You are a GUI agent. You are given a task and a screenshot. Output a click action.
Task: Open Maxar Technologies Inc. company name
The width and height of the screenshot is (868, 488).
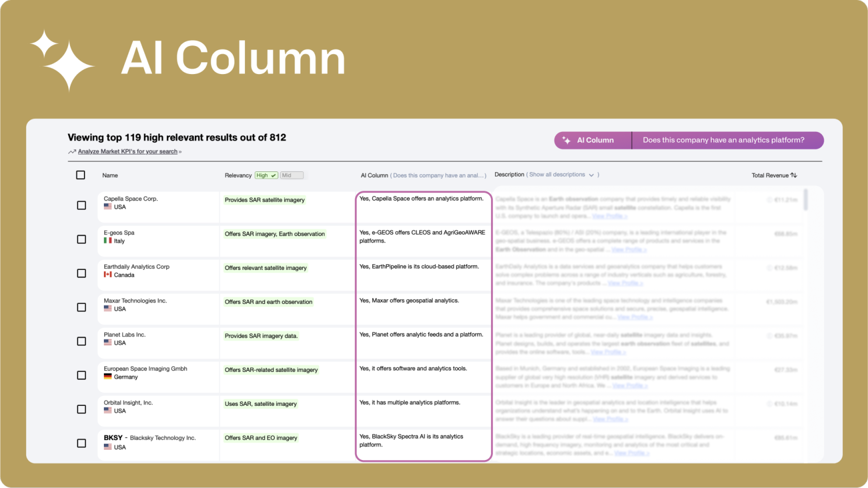click(135, 301)
